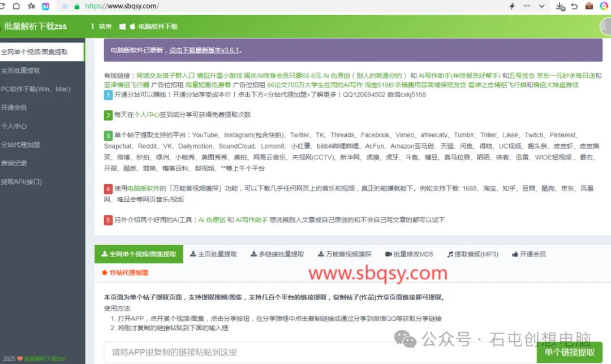This screenshot has height=364, width=611.
Task: Open link 情侣升温小游戏
Action: [x=220, y=76]
